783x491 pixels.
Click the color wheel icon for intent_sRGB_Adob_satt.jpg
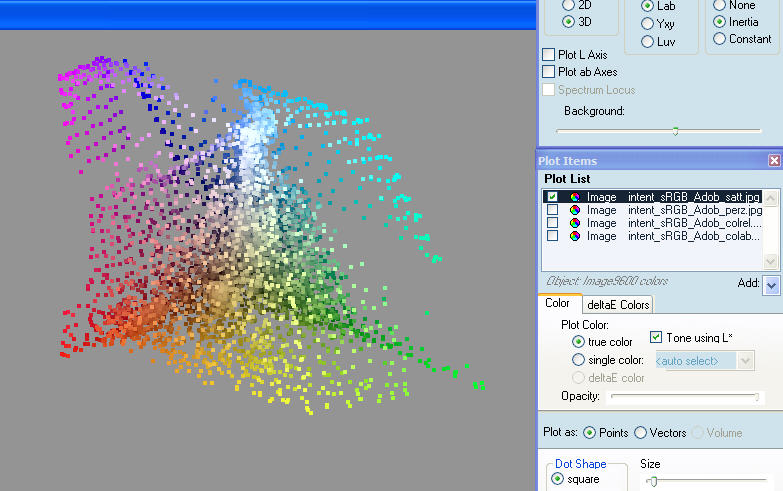[x=575, y=197]
